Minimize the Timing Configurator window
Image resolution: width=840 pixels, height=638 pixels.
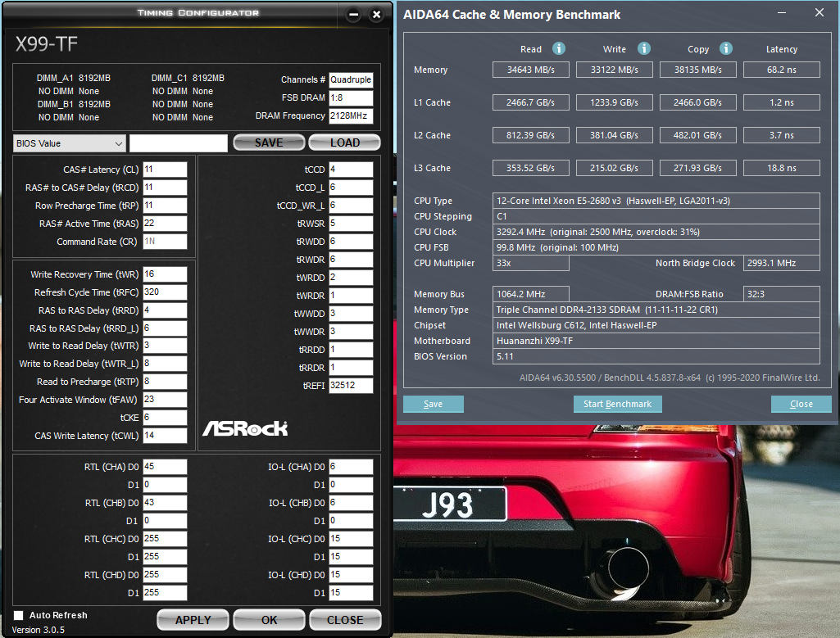pos(353,15)
